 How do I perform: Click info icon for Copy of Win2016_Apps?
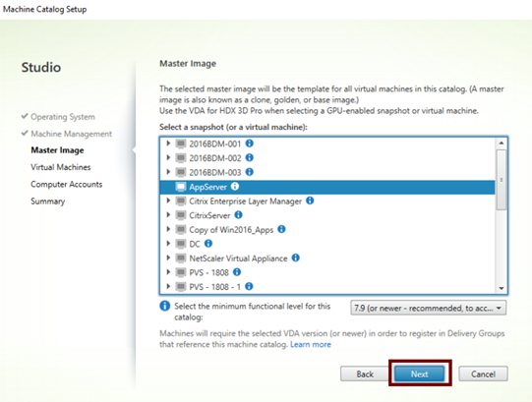[281, 229]
